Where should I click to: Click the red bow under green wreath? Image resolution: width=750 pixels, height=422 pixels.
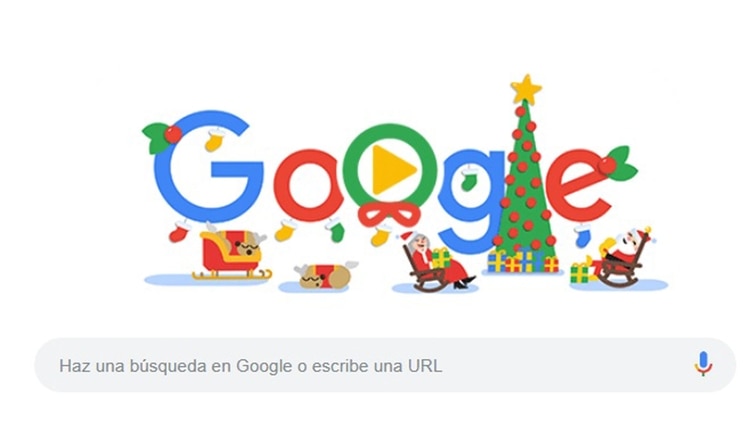[x=389, y=214]
